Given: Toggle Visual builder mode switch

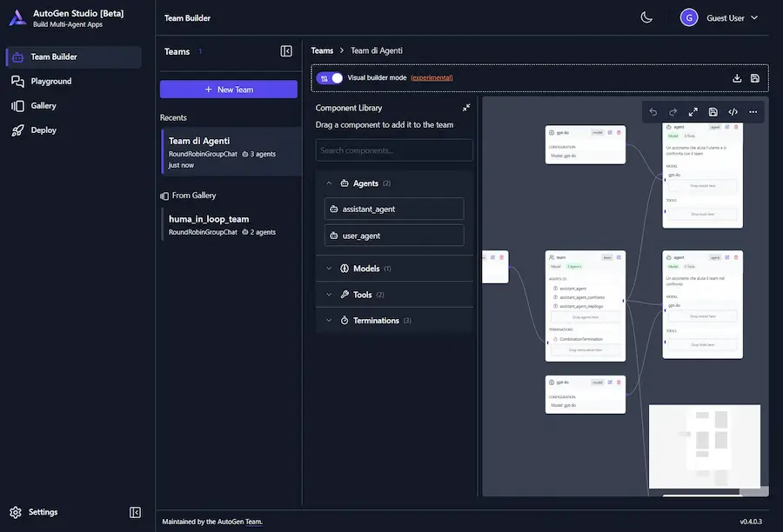Looking at the screenshot, I should coord(330,78).
